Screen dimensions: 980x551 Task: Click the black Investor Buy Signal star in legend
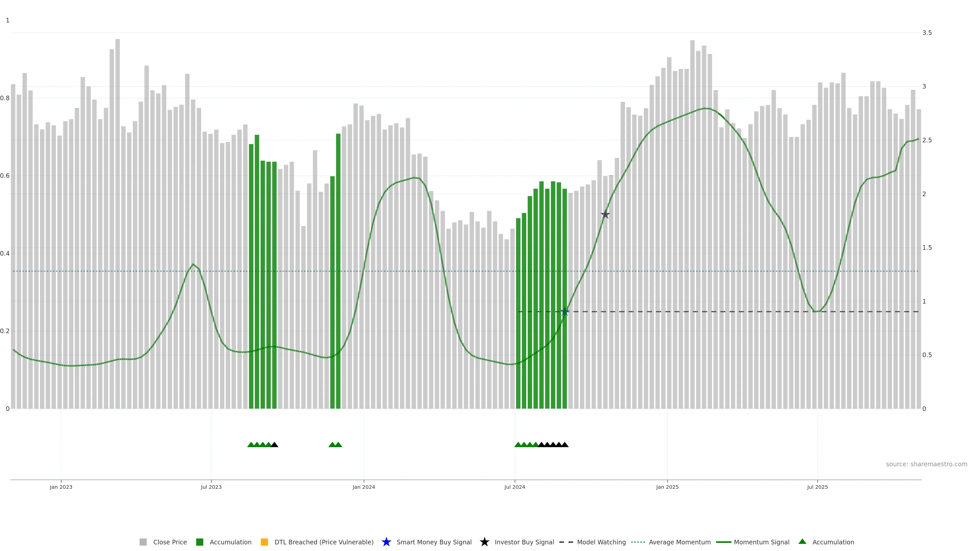point(484,542)
